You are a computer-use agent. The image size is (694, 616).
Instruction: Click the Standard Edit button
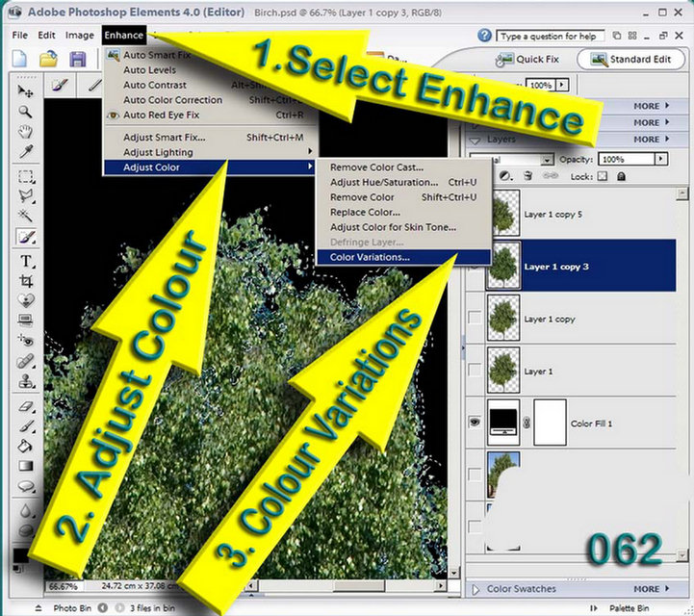point(632,60)
